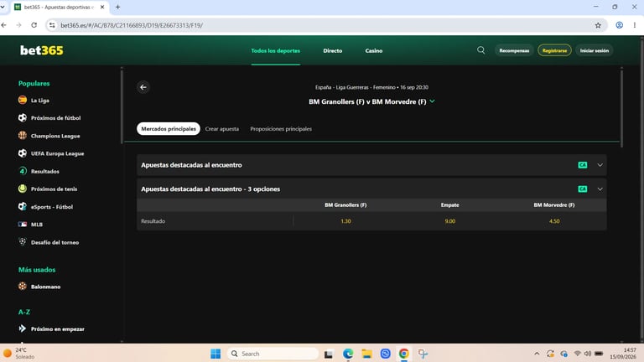Collapse the 3 opciones market section
The image size is (644, 362).
tap(600, 189)
